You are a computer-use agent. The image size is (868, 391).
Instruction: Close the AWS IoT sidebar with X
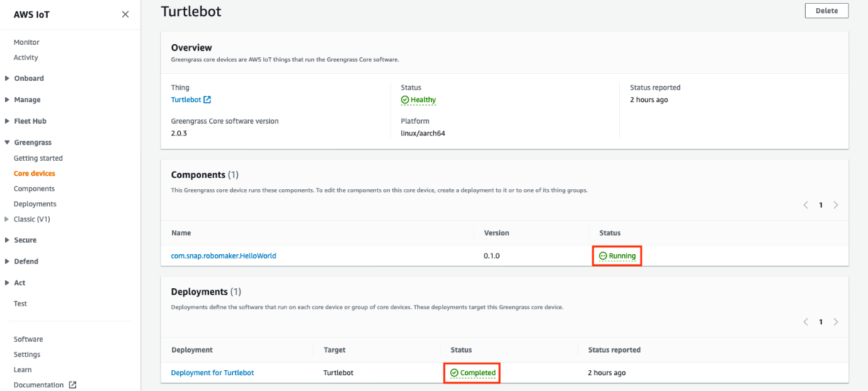click(x=125, y=15)
